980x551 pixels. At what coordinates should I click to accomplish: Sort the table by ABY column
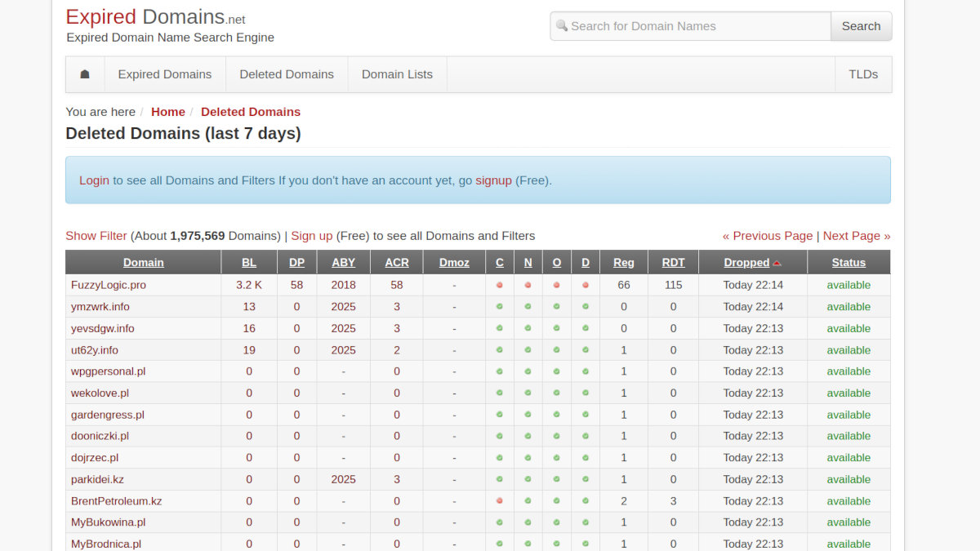click(344, 263)
